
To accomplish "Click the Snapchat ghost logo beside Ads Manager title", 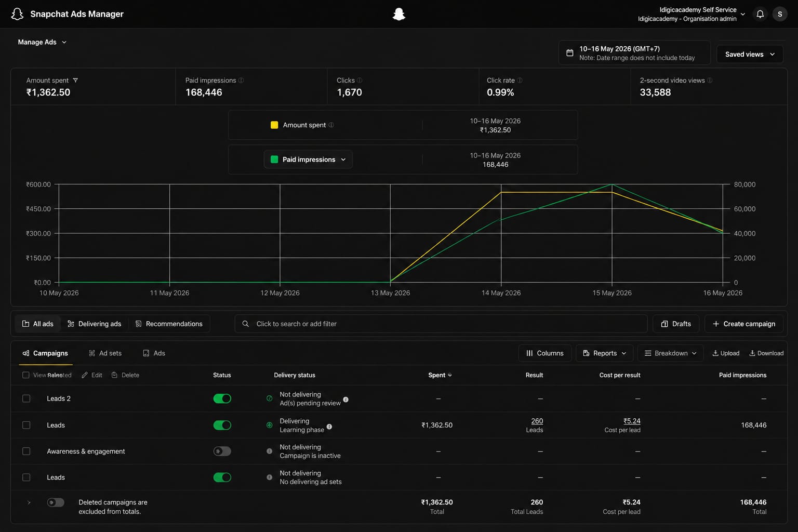I will pyautogui.click(x=17, y=14).
